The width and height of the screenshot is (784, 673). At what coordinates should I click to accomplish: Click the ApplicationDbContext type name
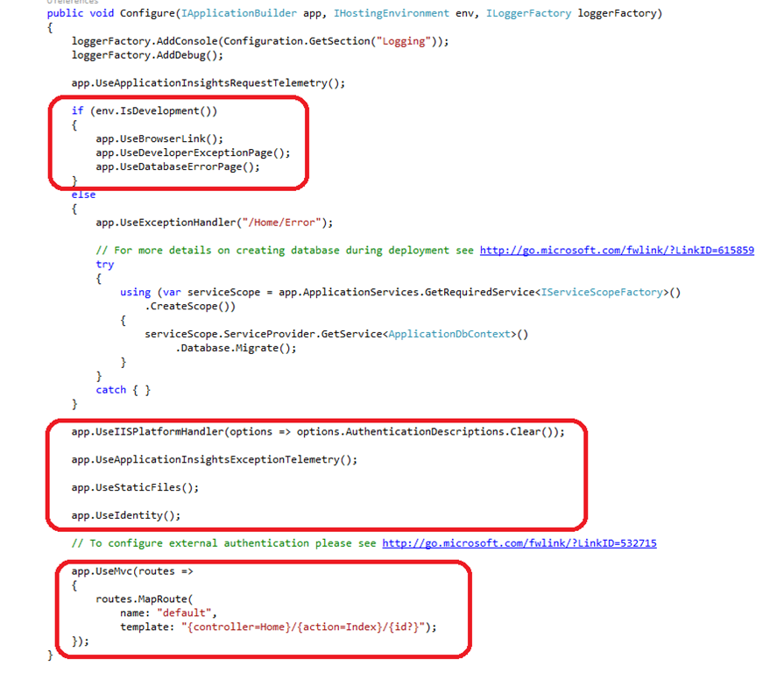pyautogui.click(x=449, y=334)
